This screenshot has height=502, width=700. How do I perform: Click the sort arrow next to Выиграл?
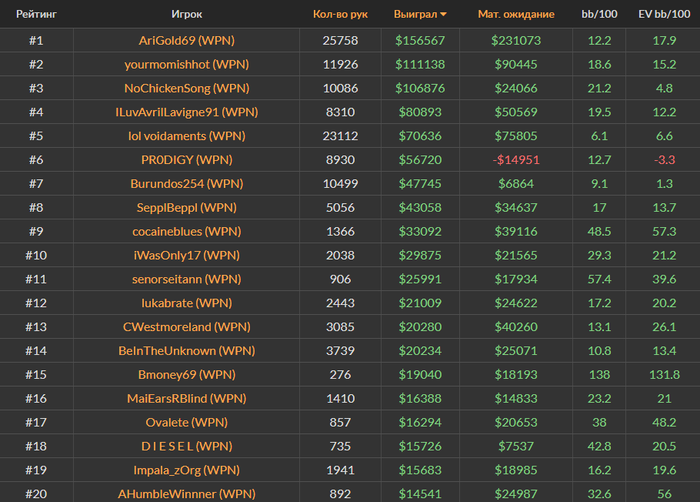point(444,15)
